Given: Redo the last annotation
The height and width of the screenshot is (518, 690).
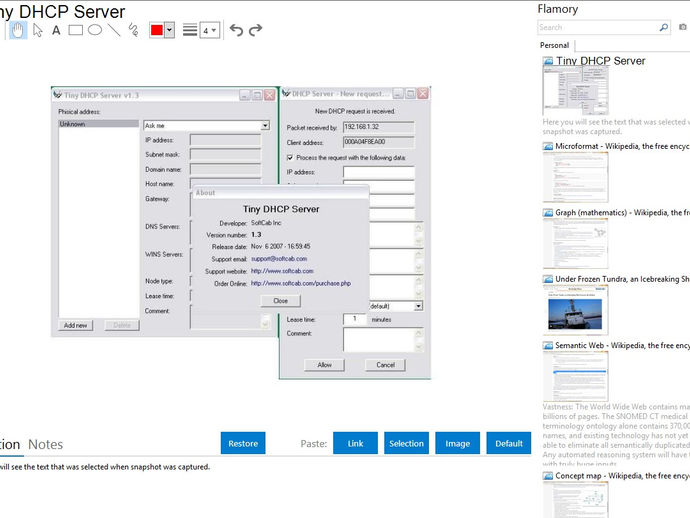Looking at the screenshot, I should (x=255, y=30).
